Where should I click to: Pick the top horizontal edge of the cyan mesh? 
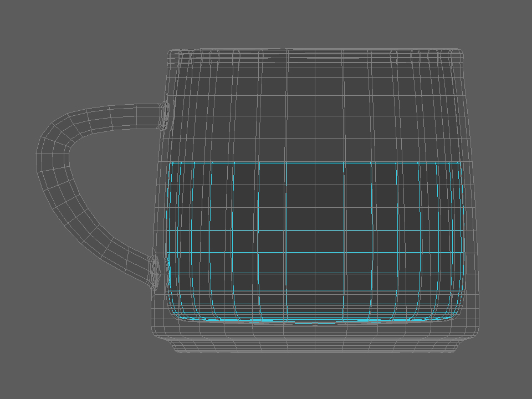(315, 163)
